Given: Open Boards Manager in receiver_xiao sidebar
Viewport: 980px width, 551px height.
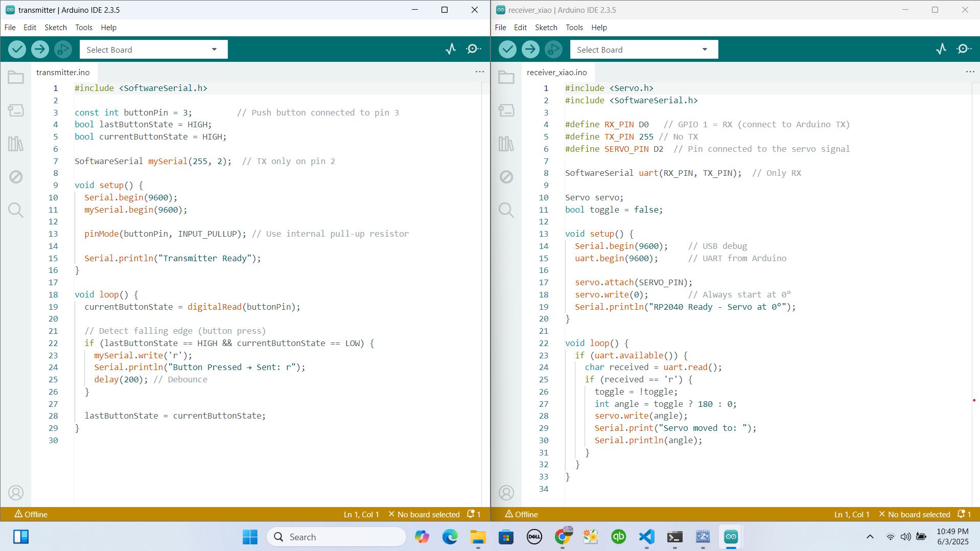Looking at the screenshot, I should point(506,110).
